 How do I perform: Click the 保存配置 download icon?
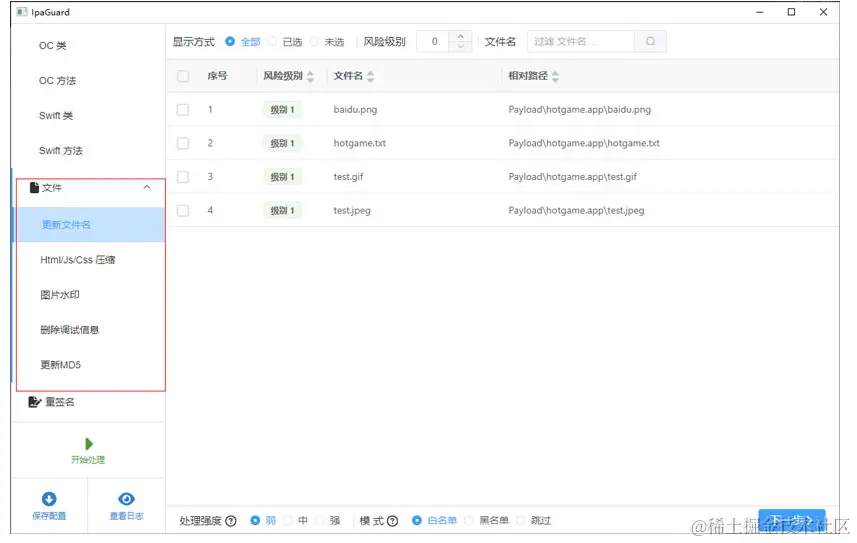pyautogui.click(x=49, y=499)
